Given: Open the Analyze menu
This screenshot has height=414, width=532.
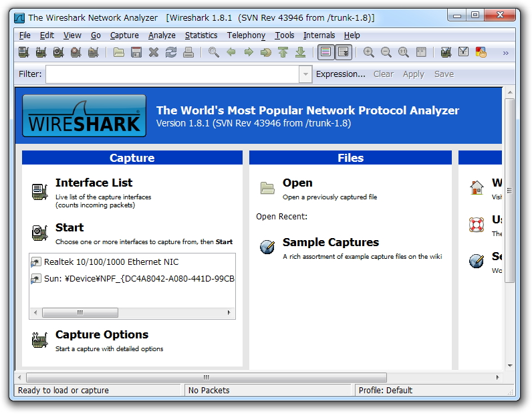Looking at the screenshot, I should tap(162, 35).
